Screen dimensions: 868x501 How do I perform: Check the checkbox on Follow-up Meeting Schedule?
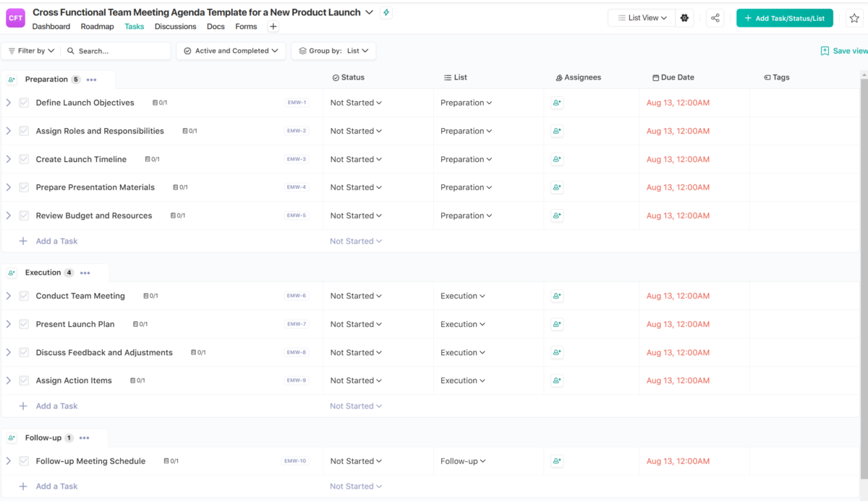click(x=24, y=461)
